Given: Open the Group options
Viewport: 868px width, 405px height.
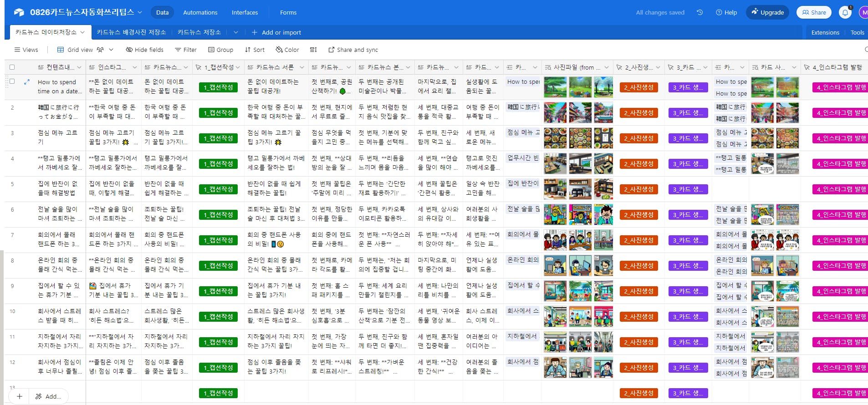Looking at the screenshot, I should (x=220, y=50).
